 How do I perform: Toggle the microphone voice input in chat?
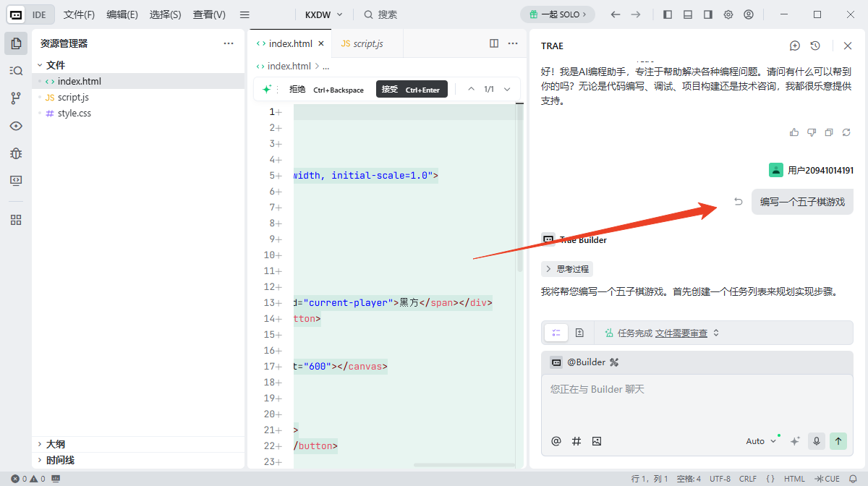[817, 440]
